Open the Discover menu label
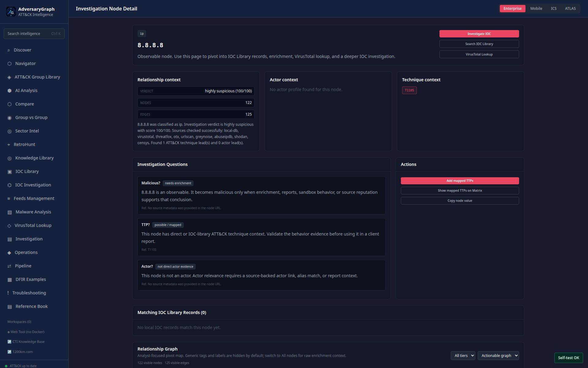This screenshot has height=368, width=588. (22, 50)
